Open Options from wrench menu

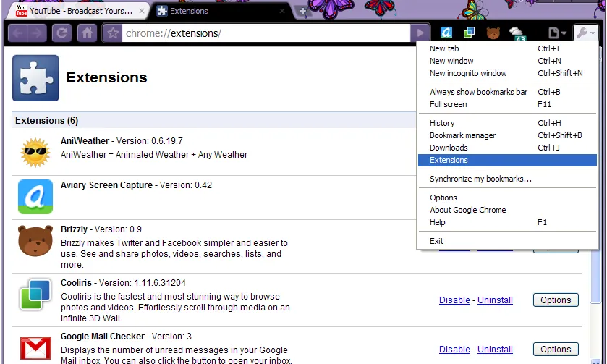tap(507, 198)
